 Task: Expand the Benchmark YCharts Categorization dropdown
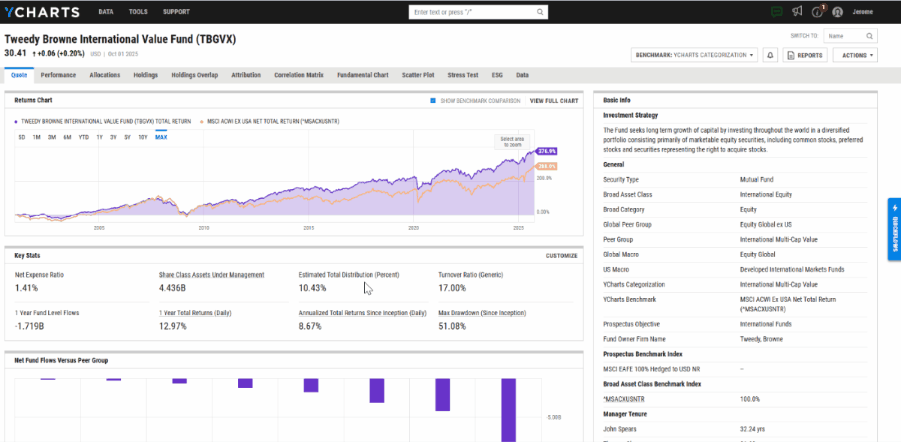click(x=695, y=55)
